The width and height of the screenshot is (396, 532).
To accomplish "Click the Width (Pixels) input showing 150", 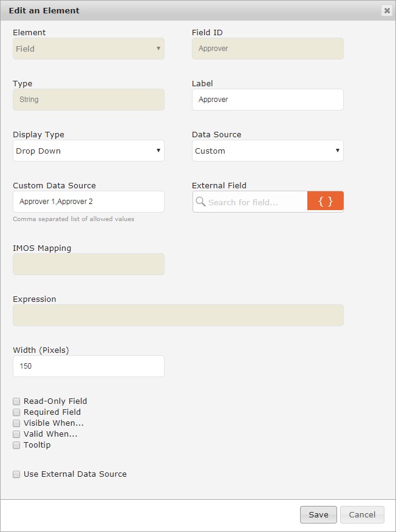I will click(88, 366).
